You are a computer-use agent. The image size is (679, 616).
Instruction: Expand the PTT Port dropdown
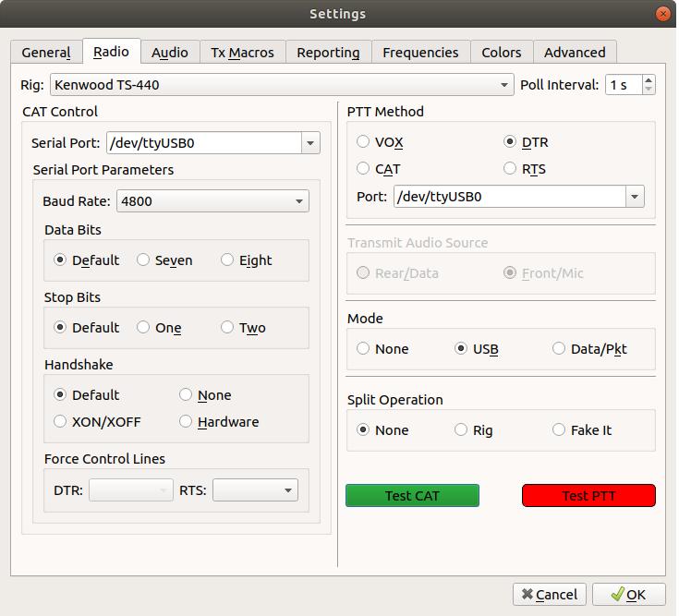634,197
